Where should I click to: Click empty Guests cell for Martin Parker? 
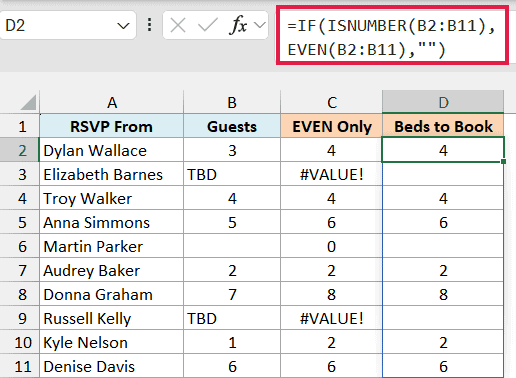(x=232, y=246)
